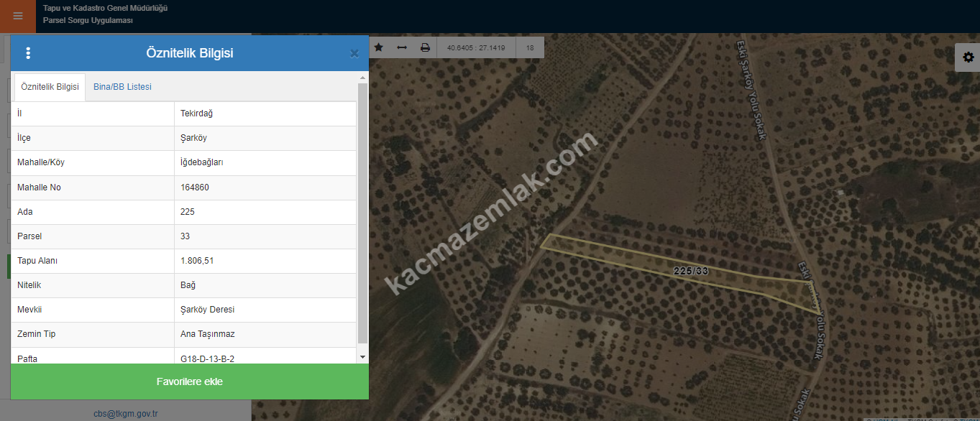Viewport: 980px width, 421px height.
Task: Click the zoom level 18 indicator
Action: pos(530,47)
